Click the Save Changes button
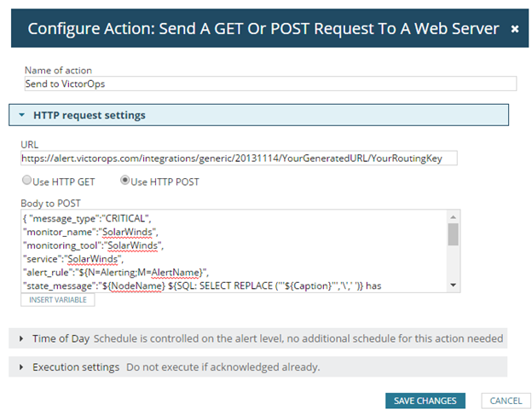 click(x=426, y=401)
